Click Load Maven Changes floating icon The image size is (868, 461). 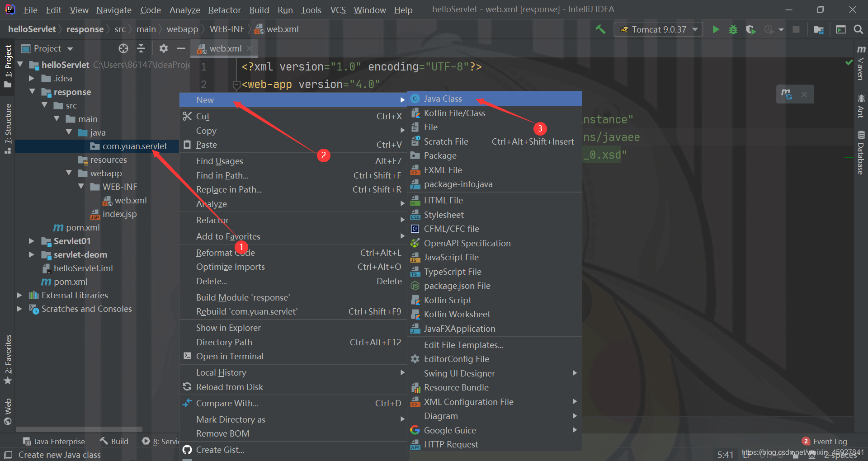click(x=787, y=94)
